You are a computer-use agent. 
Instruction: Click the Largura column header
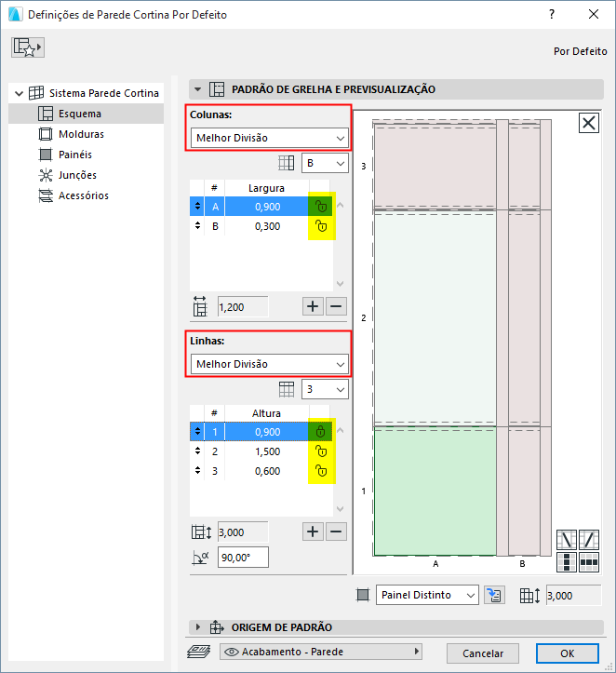(x=266, y=188)
